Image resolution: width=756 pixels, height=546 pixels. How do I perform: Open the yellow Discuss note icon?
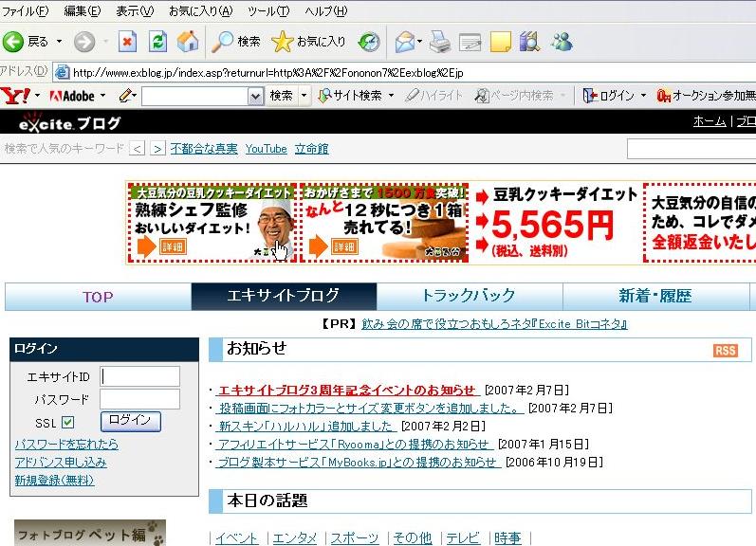click(x=501, y=42)
